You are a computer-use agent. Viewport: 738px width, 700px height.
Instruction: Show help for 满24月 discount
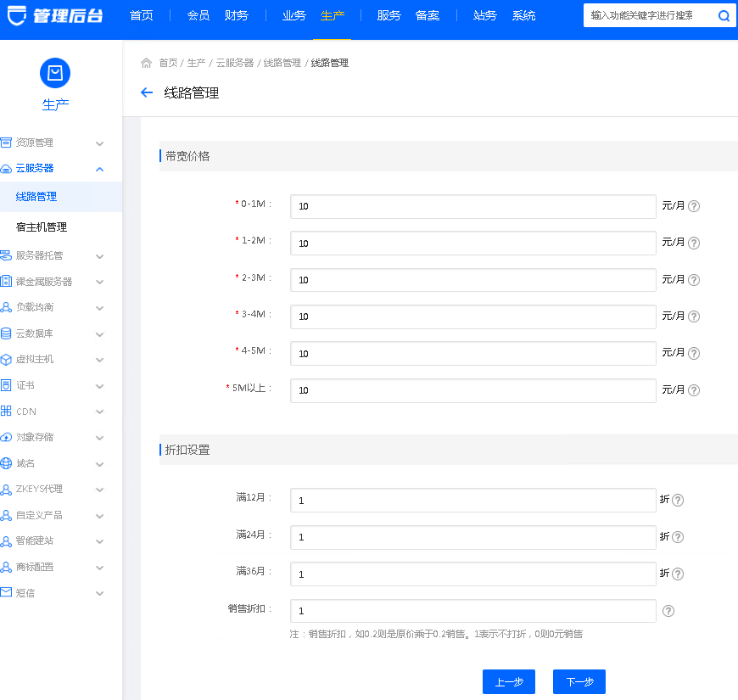point(678,537)
